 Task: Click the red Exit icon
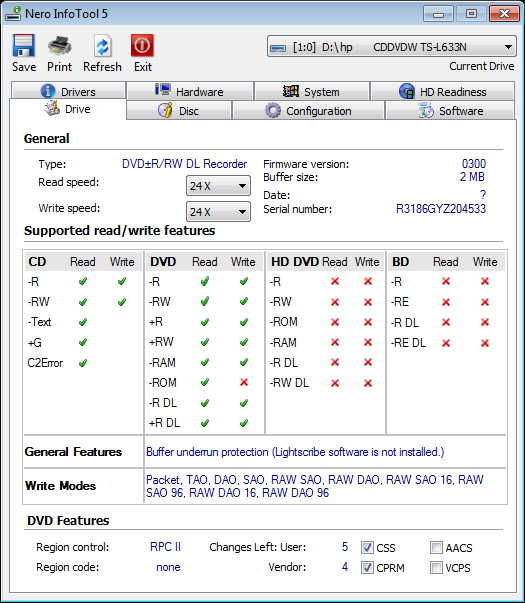pyautogui.click(x=142, y=45)
